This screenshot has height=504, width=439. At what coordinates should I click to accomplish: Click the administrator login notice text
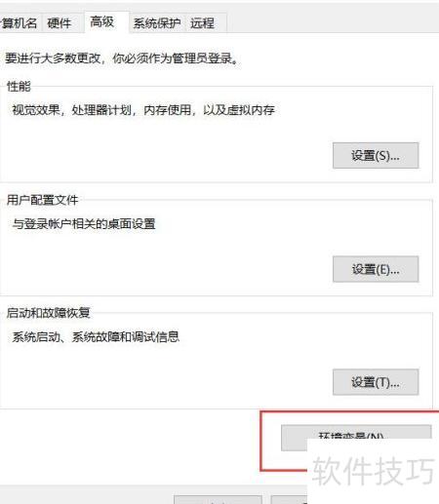[x=123, y=58]
